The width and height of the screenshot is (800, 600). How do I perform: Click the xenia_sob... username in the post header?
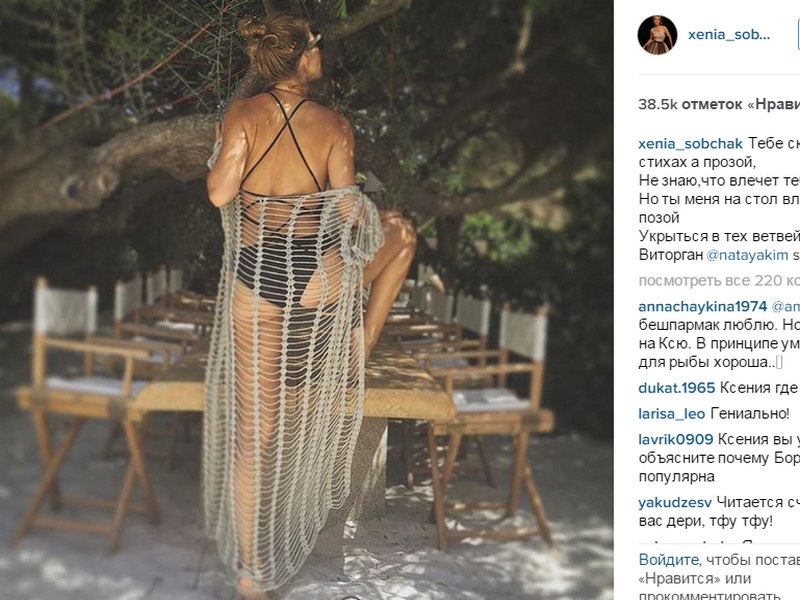tap(729, 35)
